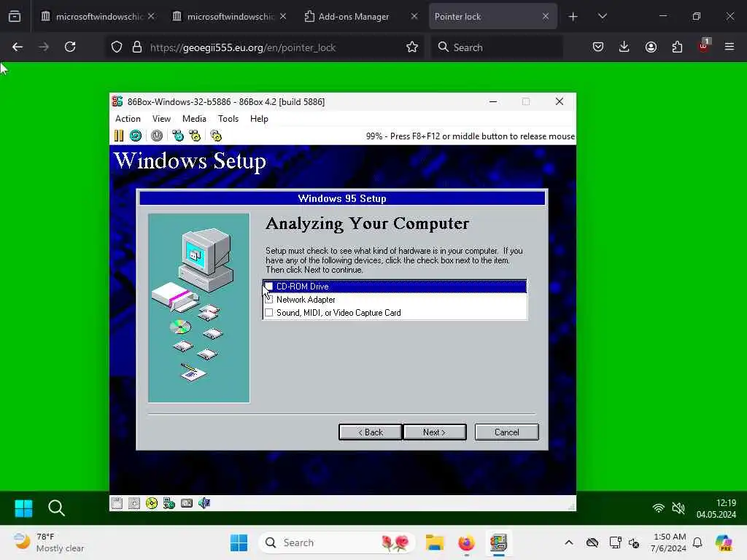Screen dimensions: 747x560
Task: Open Firefox downloads panel
Action: click(x=624, y=47)
